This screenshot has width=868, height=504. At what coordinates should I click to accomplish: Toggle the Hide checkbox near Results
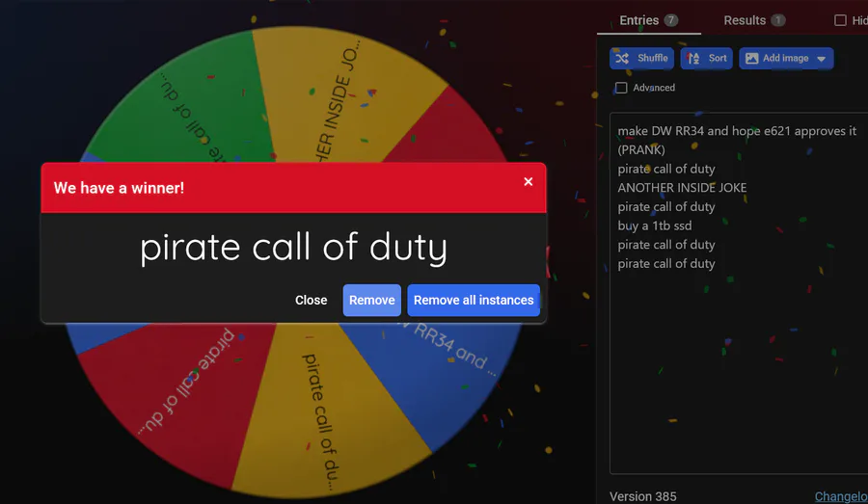[840, 20]
